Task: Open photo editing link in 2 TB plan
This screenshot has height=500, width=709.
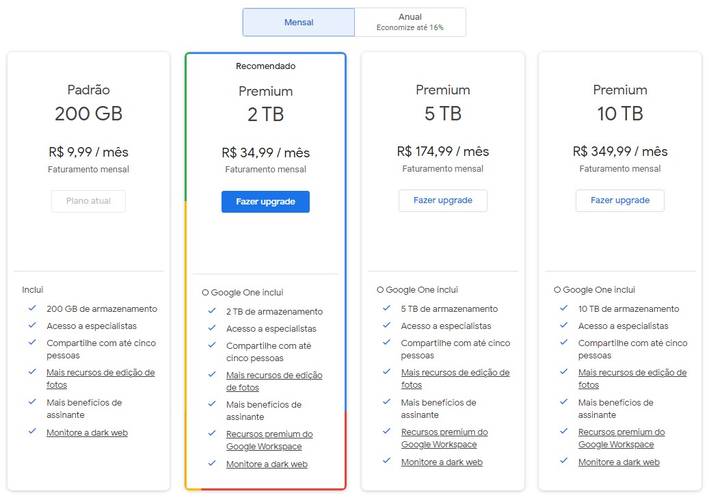Action: click(x=274, y=381)
